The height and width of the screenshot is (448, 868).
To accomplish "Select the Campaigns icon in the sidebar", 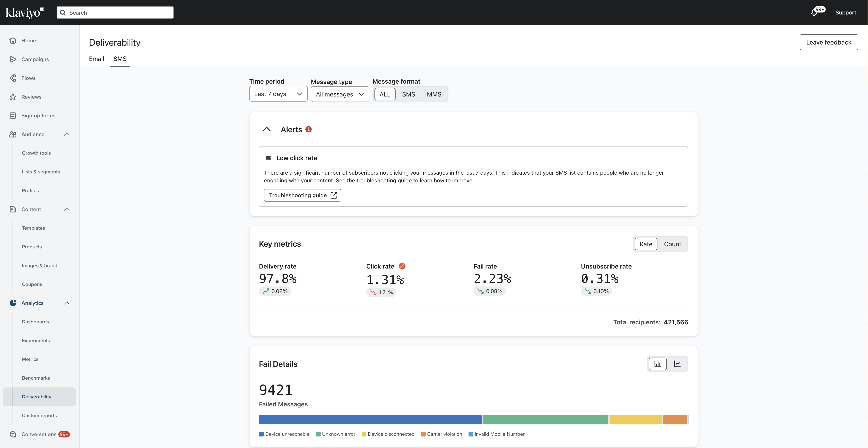I will coord(13,59).
